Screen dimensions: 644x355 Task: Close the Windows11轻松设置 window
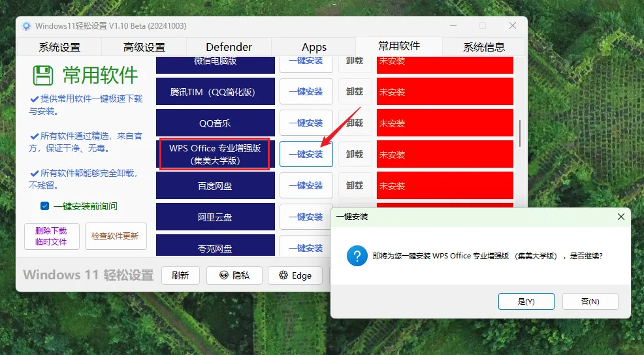coord(513,26)
